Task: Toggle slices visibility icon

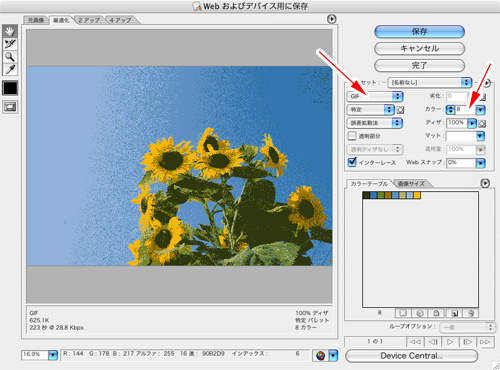Action: pos(10,107)
